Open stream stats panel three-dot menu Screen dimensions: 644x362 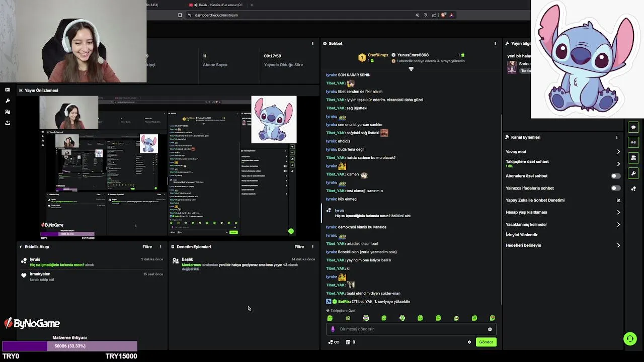tap(312, 44)
